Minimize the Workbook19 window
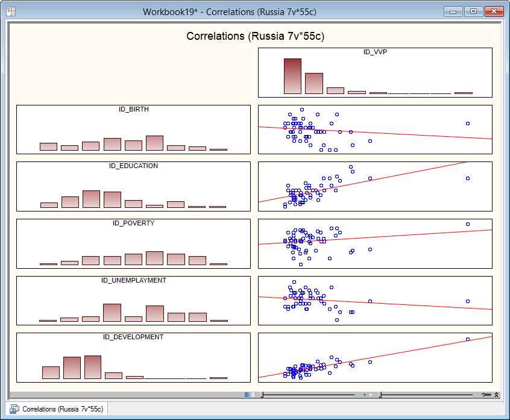Screen dimensions: 510x420 coord(453,11)
